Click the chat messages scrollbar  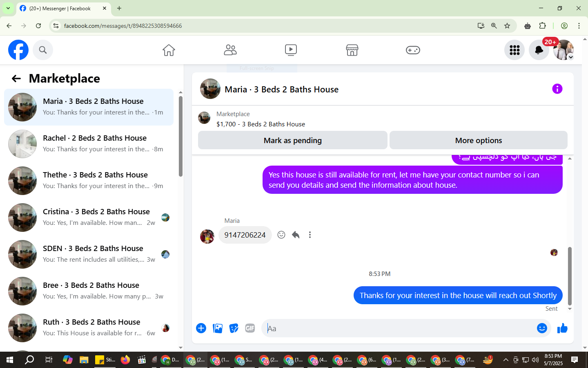(x=570, y=276)
